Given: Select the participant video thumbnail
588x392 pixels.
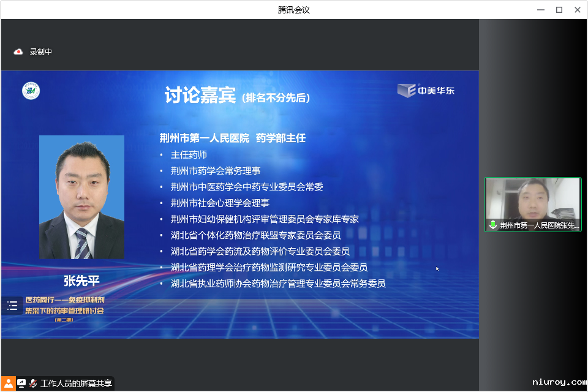Looking at the screenshot, I should [533, 200].
